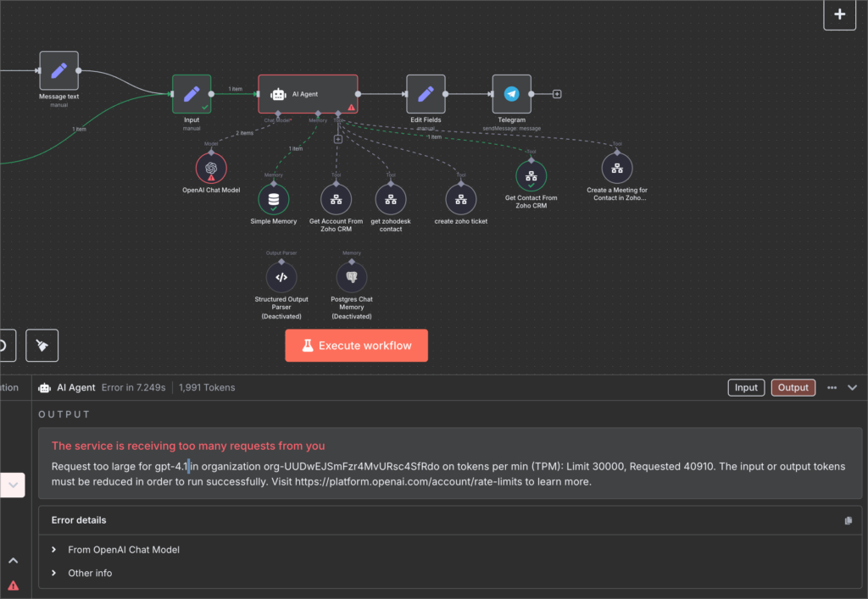Click the partially visible circular button at left

click(7, 346)
